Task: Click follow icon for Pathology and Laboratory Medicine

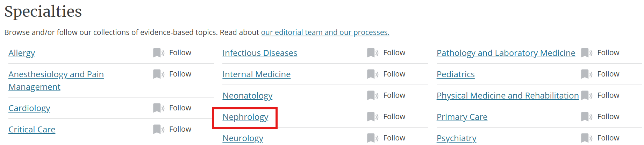Action: click(x=586, y=53)
